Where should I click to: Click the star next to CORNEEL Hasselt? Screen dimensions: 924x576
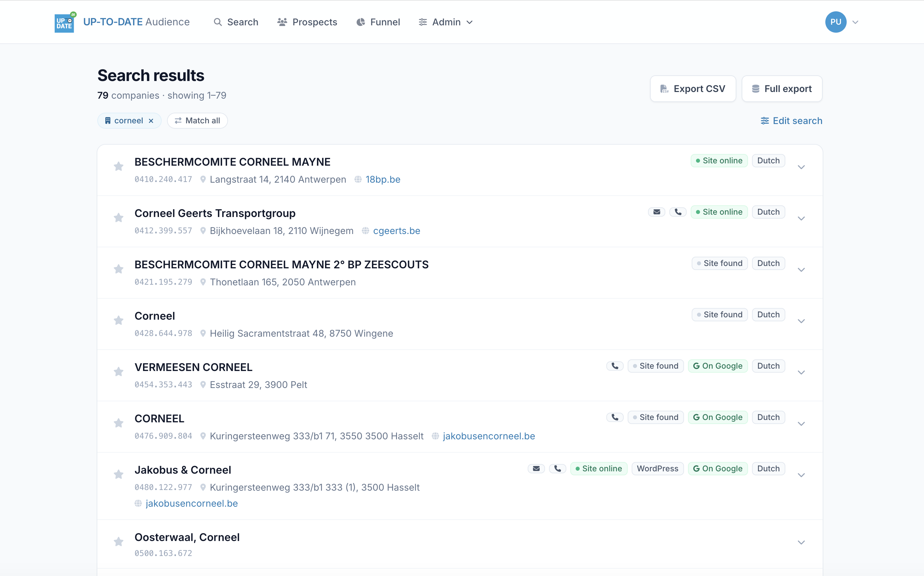point(118,423)
